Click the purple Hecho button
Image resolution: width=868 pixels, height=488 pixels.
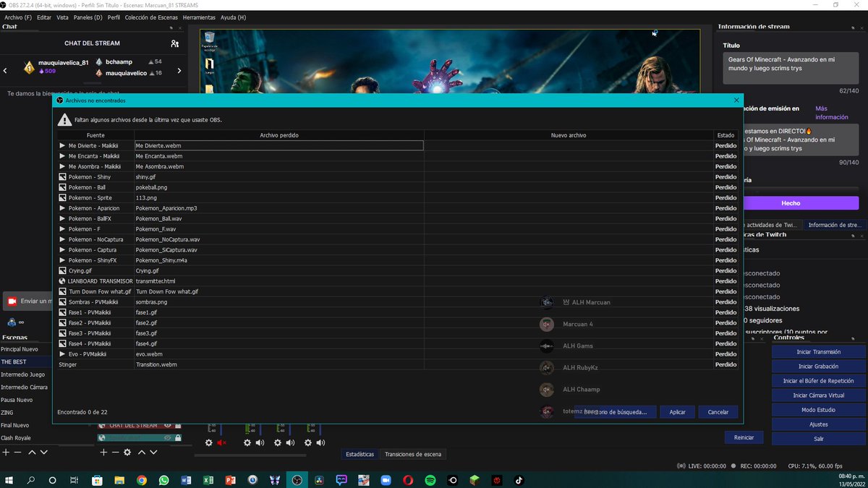click(x=791, y=203)
